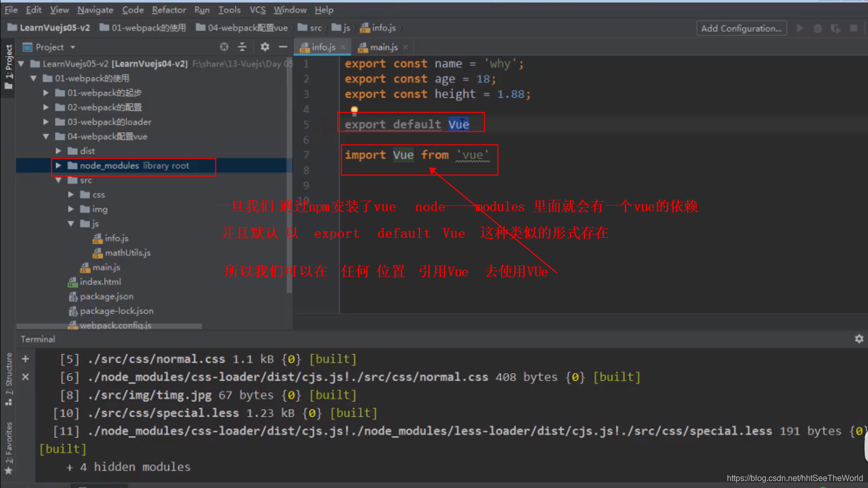
Task: Open the File menu
Action: (x=11, y=10)
